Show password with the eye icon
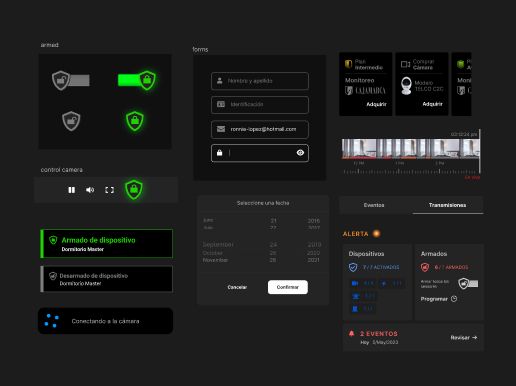The width and height of the screenshot is (516, 386). 300,153
